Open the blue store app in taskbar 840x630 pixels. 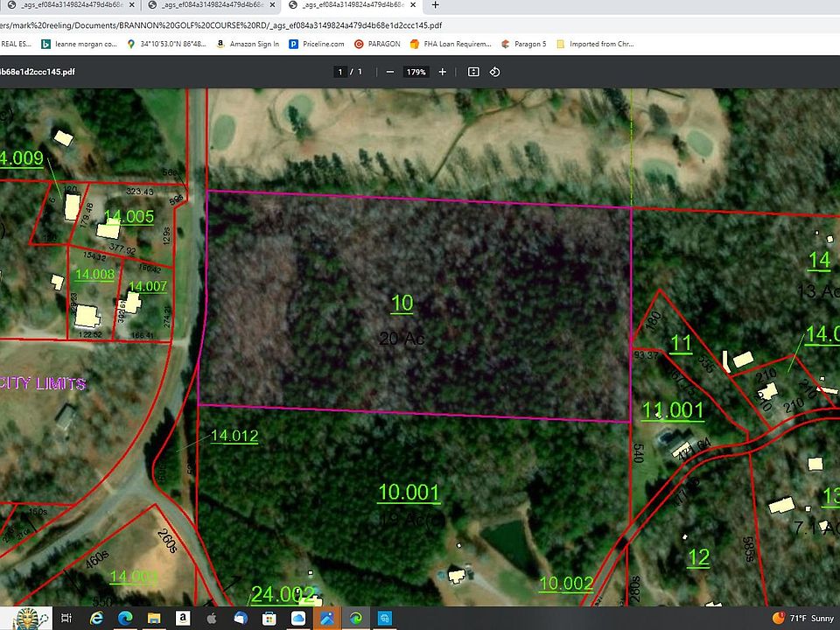point(384,619)
